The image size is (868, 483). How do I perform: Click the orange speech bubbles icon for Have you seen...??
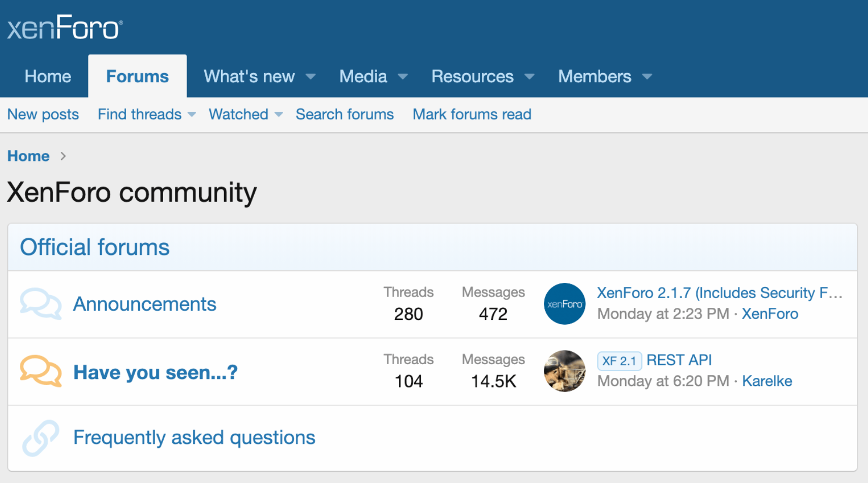coord(41,371)
